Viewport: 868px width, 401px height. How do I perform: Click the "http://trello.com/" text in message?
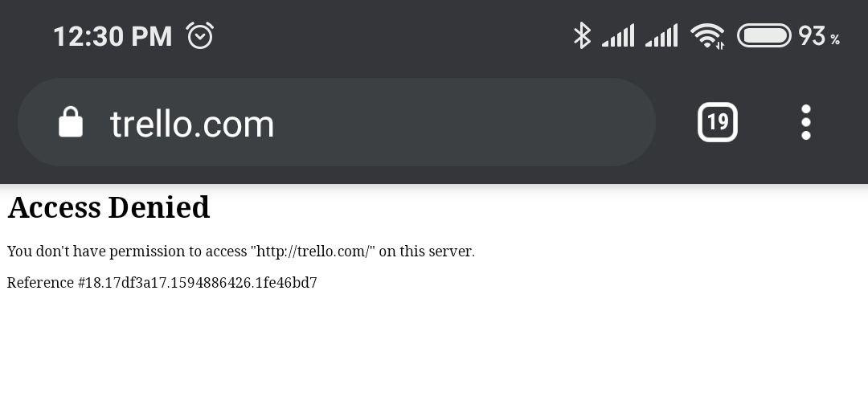[313, 252]
